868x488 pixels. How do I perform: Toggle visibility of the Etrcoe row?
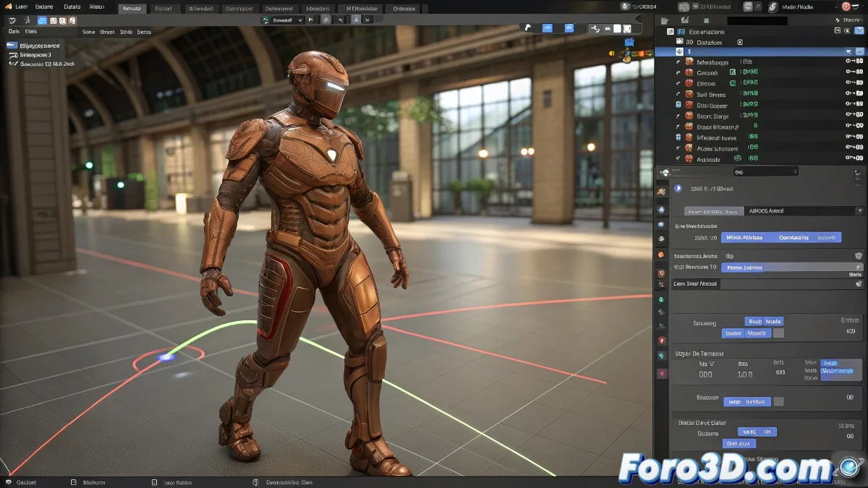point(849,83)
